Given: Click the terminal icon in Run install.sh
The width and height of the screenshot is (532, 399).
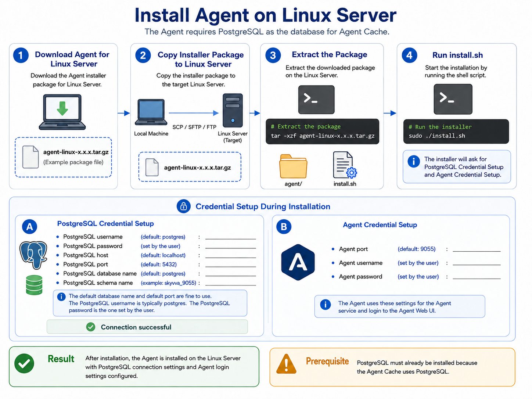Looking at the screenshot, I should point(453,99).
